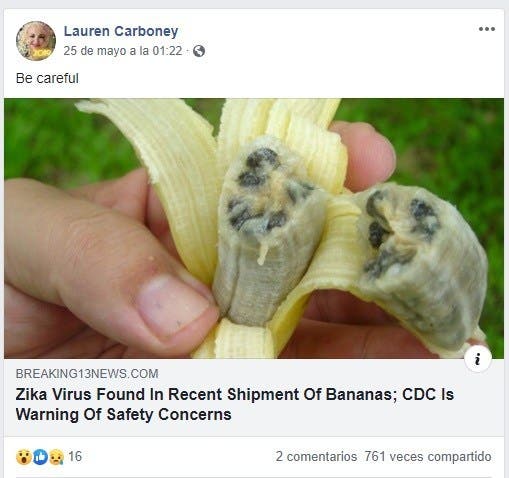Screen dimensions: 509x478
Task: Click the wow reaction emoji
Action: (24, 457)
